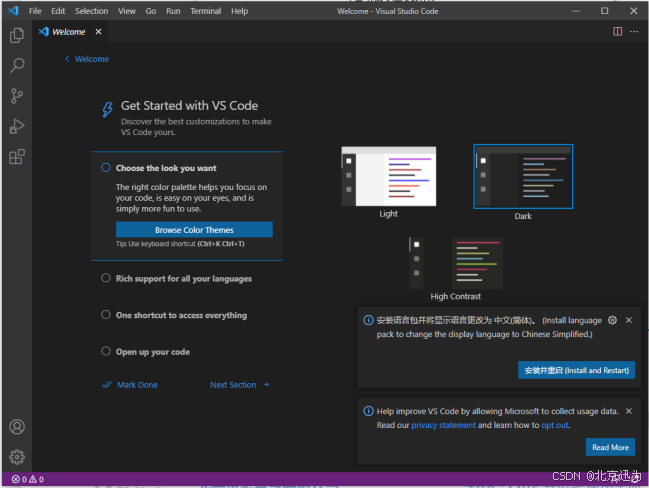Viewport: 649px width, 488px height.
Task: Open the Run and Debug view
Action: pyautogui.click(x=17, y=126)
